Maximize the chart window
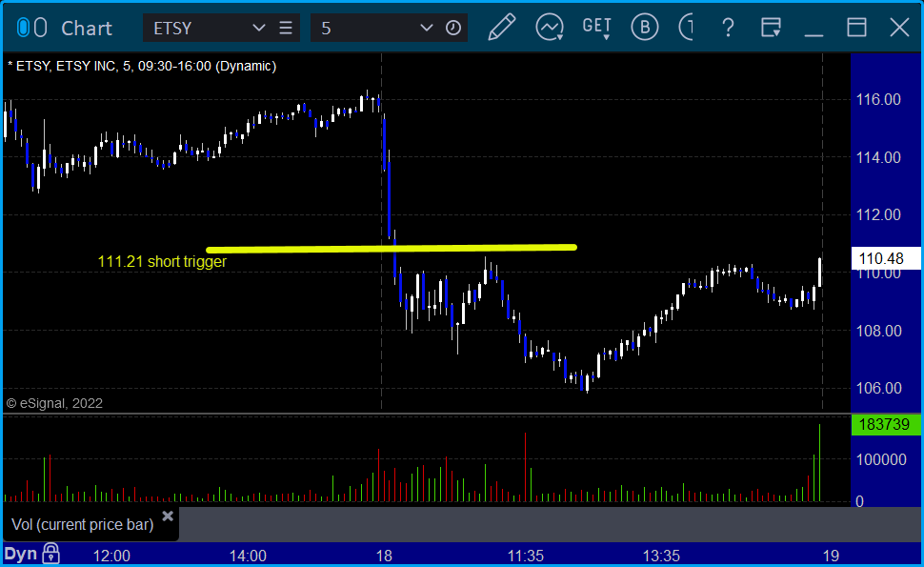The image size is (924, 567). click(856, 28)
